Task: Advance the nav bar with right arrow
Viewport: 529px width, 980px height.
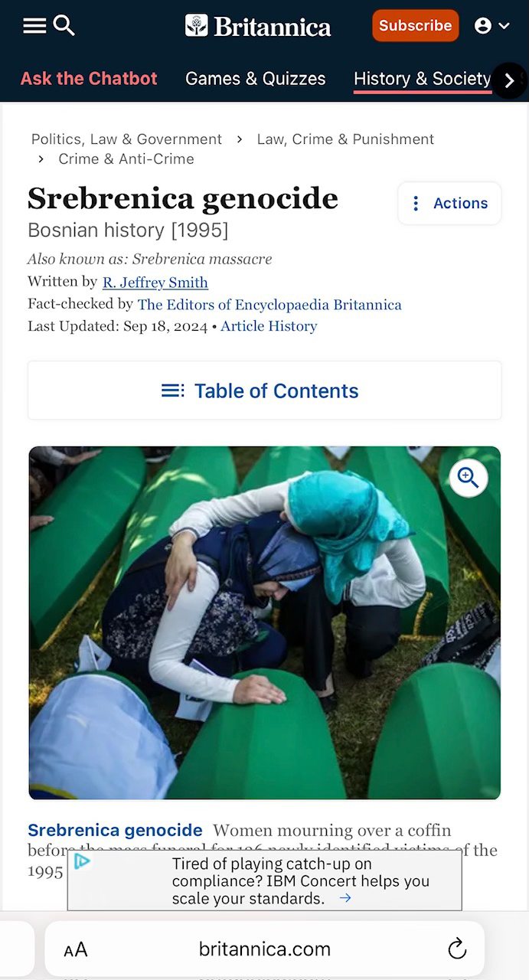Action: coord(509,80)
